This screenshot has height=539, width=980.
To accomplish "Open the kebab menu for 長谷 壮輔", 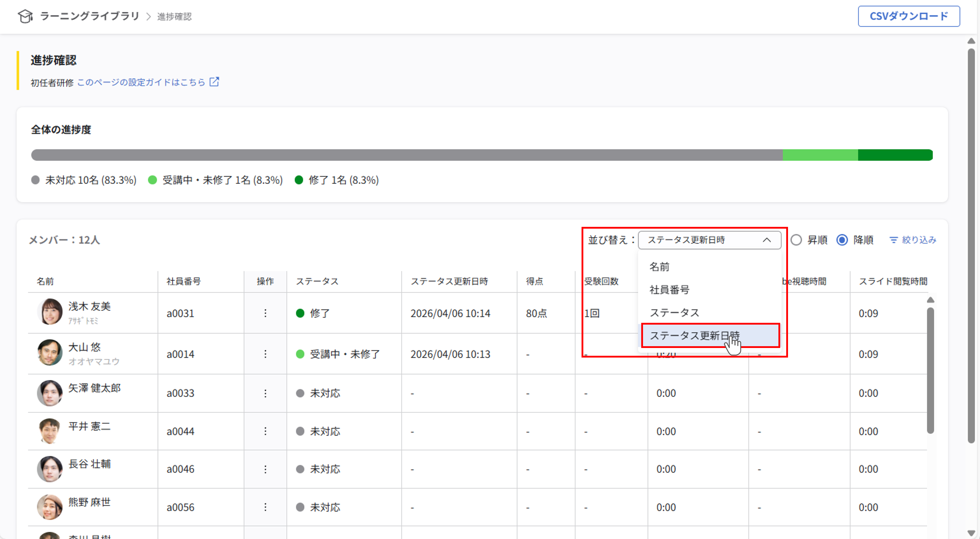I will pos(265,469).
